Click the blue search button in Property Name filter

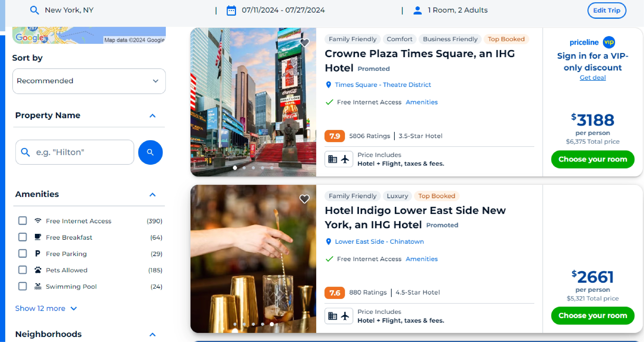click(x=150, y=152)
